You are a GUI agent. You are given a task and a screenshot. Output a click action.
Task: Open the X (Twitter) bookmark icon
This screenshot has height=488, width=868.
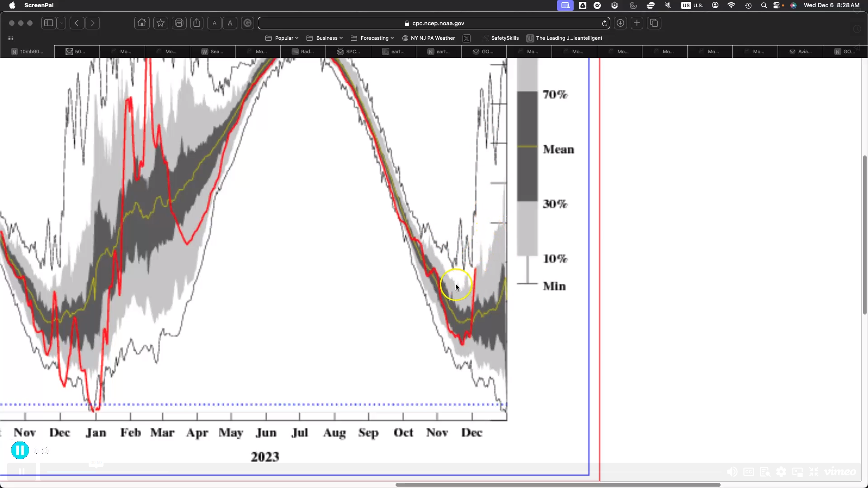point(467,38)
